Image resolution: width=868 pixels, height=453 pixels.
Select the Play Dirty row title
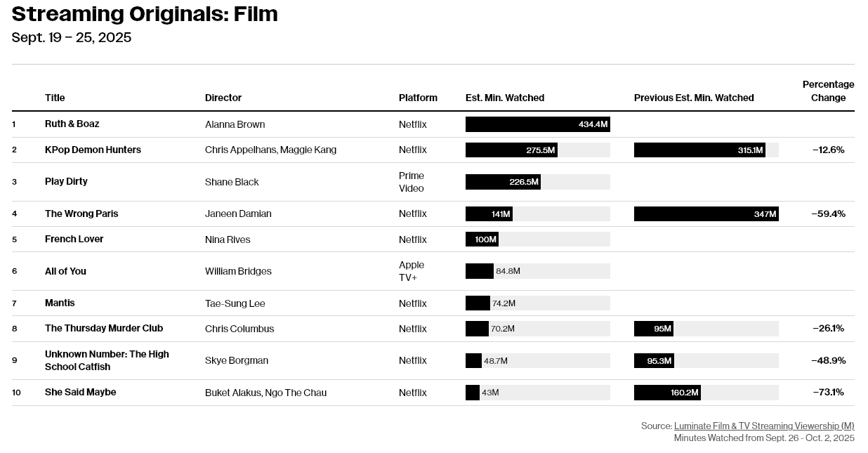click(66, 181)
